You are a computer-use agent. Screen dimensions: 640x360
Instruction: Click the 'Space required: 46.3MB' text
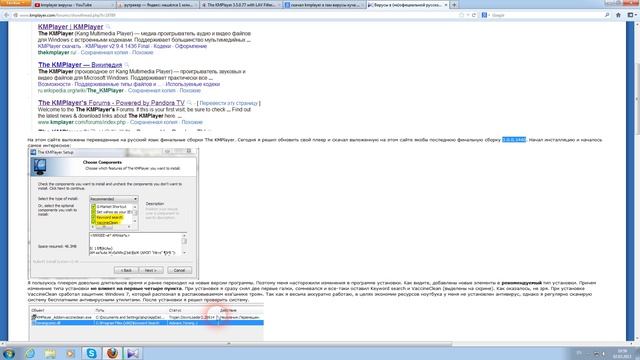click(57, 247)
